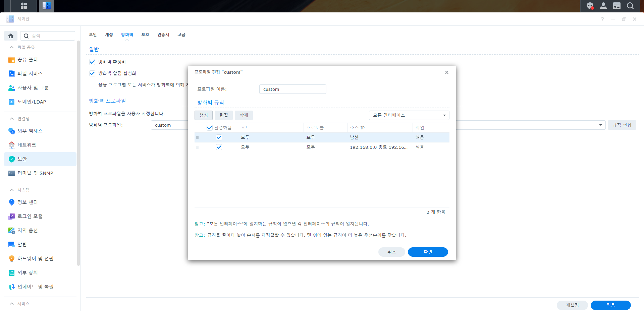Click the 2 개 항목 count text
Screen dimensions: 644x311
(x=436, y=212)
